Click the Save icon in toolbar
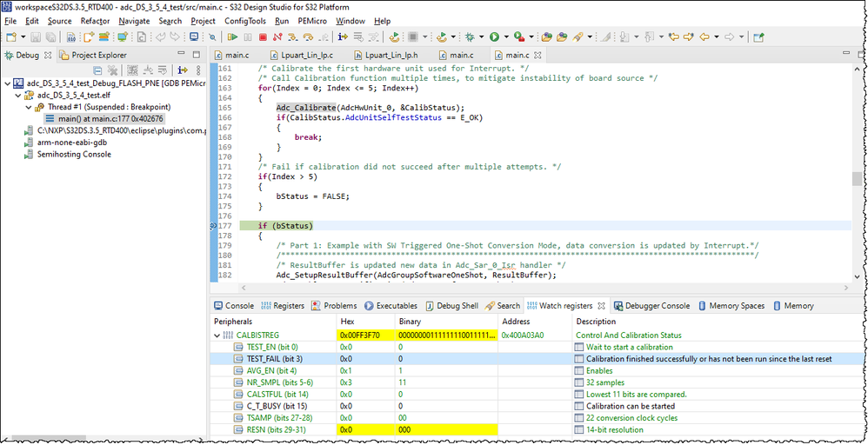The height and width of the screenshot is (445, 868). [x=35, y=37]
